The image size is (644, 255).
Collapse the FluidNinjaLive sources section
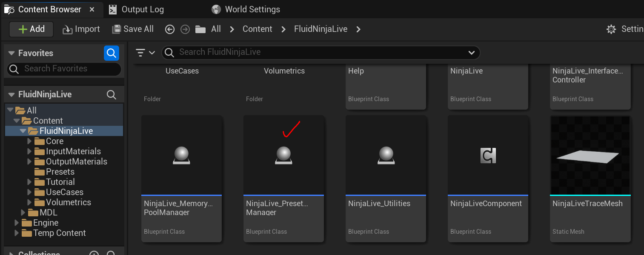(x=12, y=94)
